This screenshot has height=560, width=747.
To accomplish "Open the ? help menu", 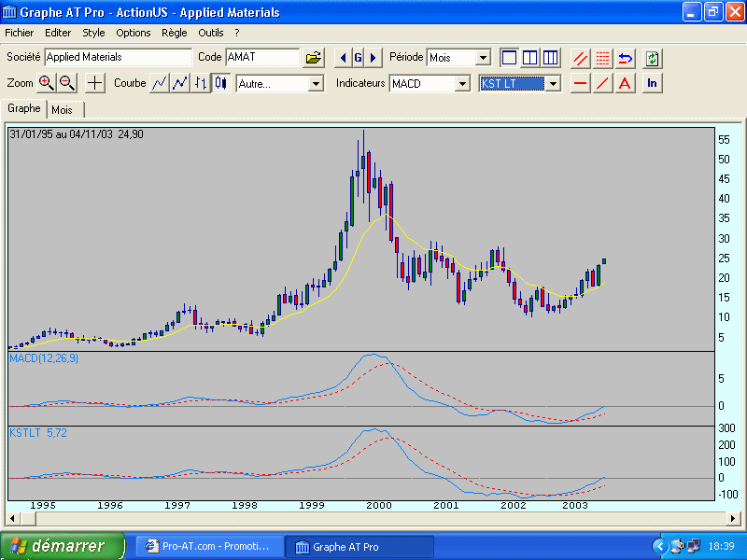I will [x=237, y=33].
